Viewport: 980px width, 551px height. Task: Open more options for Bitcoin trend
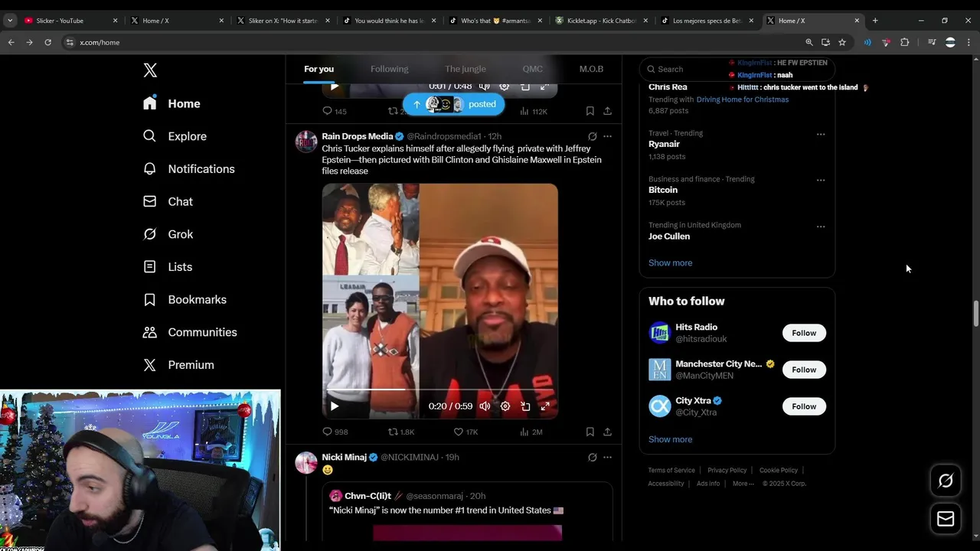(x=821, y=180)
